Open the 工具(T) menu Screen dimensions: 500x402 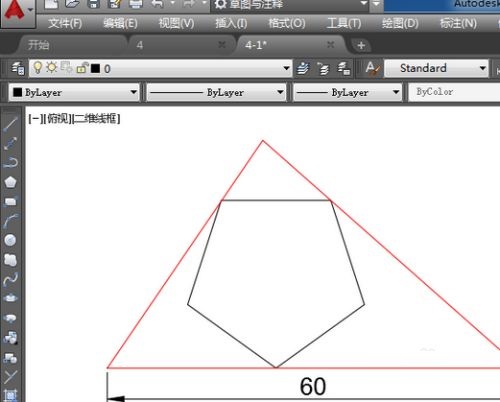[344, 23]
